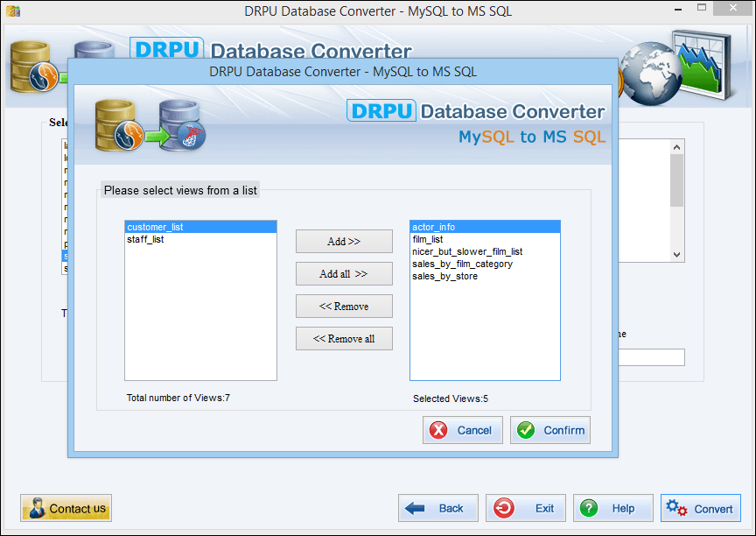
Task: Click the Selected Views:5 label
Action: (x=451, y=398)
